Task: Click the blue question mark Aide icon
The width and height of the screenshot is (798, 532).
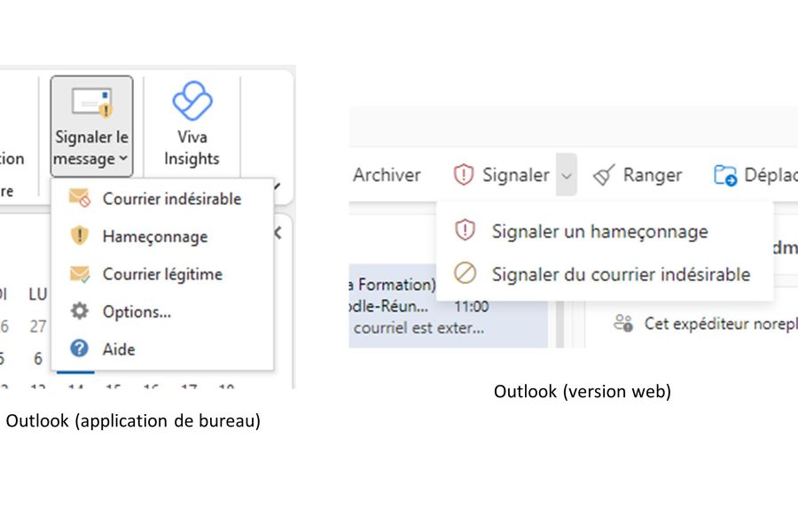Action: point(80,348)
